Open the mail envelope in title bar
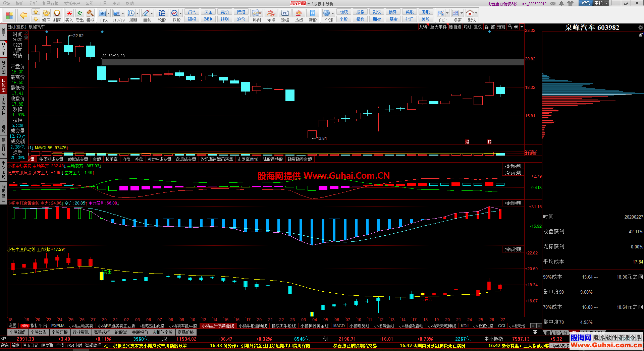The width and height of the screenshot is (644, 351). 553,3
